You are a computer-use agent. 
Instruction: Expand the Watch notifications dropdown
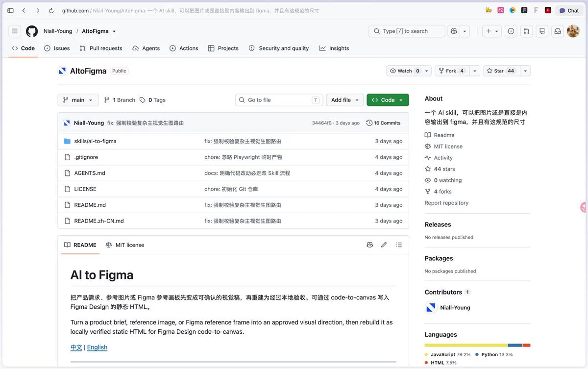coord(427,71)
